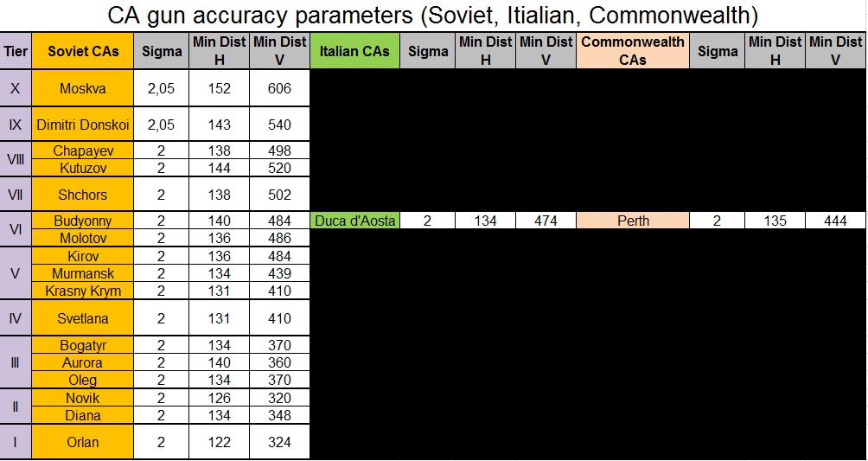868x461 pixels.
Task: Click Moskva's 152 value
Action: pyautogui.click(x=220, y=88)
